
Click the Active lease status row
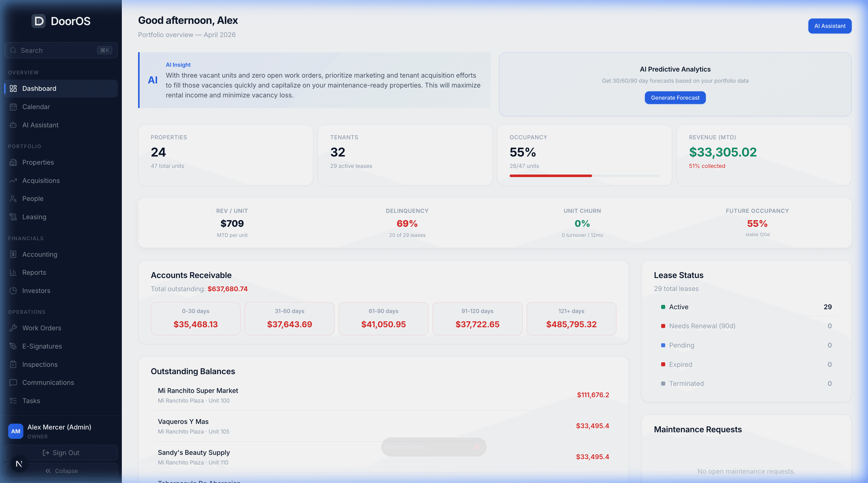[x=746, y=307]
